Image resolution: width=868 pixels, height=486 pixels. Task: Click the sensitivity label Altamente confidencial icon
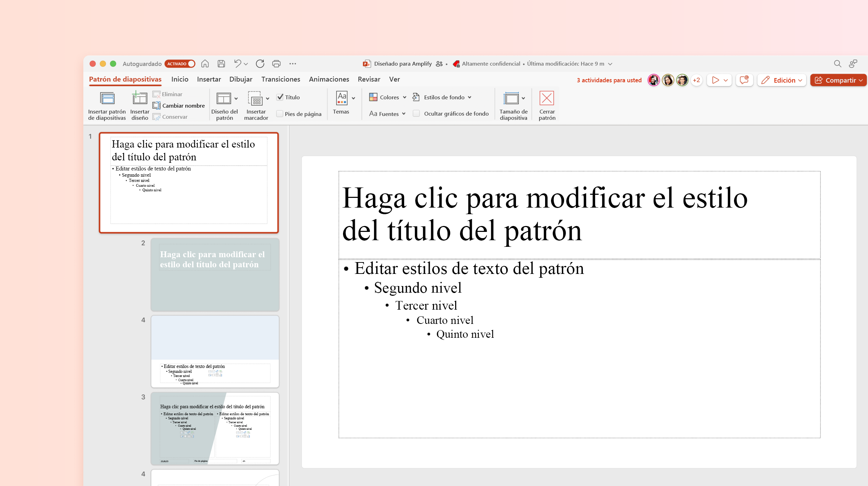456,64
